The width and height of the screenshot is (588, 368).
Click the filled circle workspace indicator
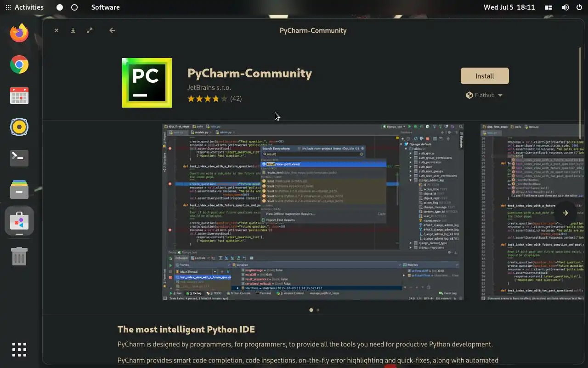(x=60, y=7)
